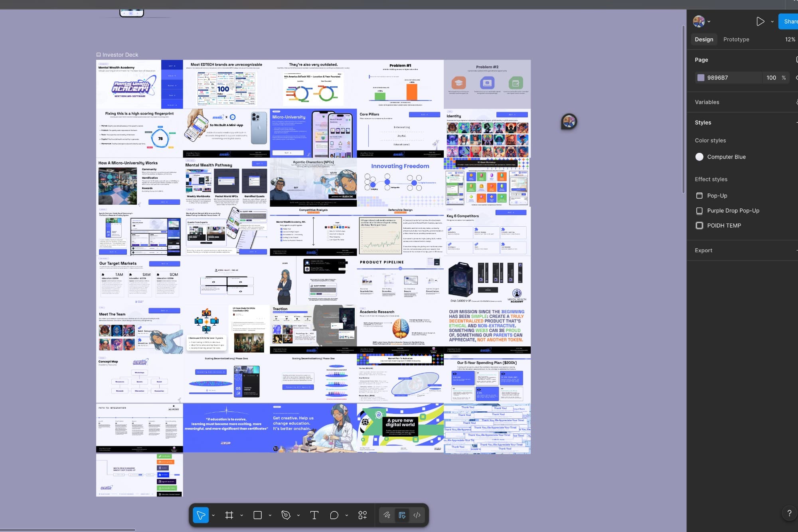Expand the Move tool options chevron

click(x=213, y=515)
